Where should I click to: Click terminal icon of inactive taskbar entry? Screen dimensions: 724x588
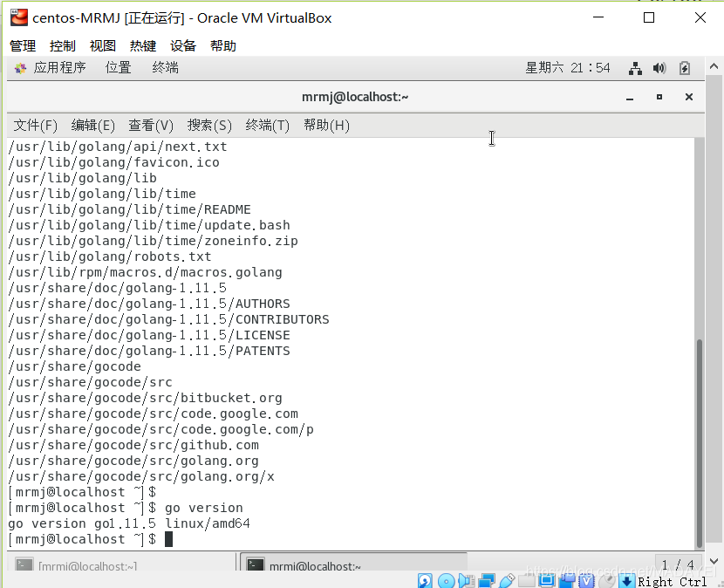pos(24,565)
